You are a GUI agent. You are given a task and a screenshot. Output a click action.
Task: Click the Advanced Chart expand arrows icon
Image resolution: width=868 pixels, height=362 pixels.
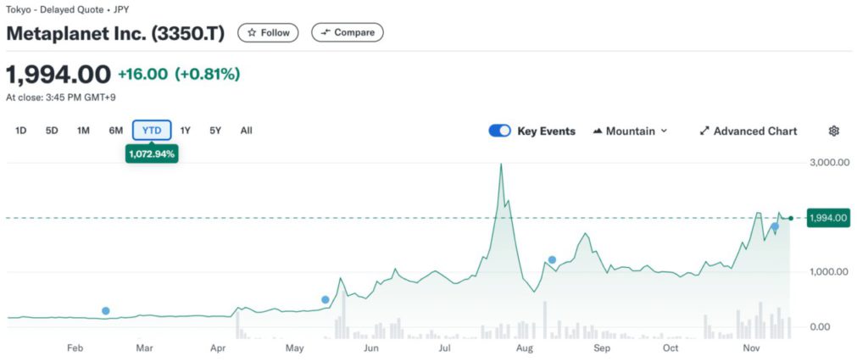coord(704,131)
